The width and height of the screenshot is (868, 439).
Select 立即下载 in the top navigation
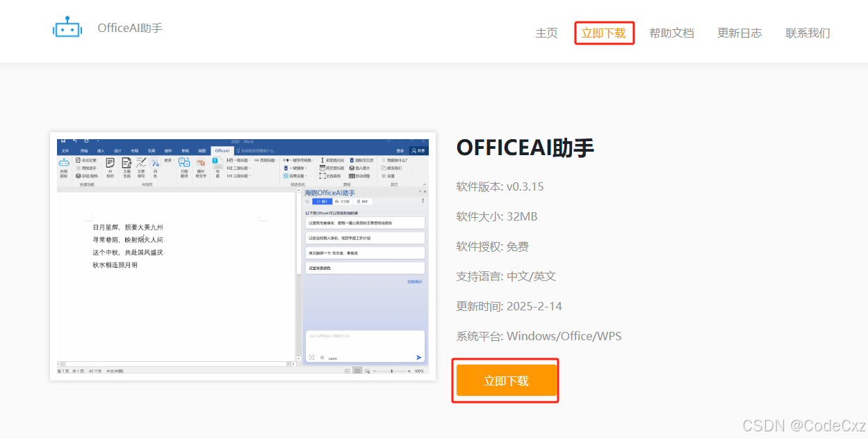[603, 33]
